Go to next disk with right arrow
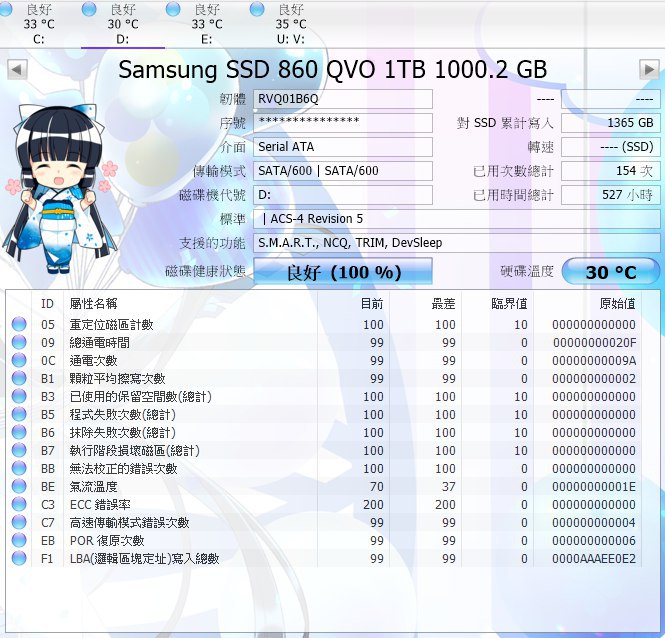This screenshot has width=665, height=638. [649, 69]
